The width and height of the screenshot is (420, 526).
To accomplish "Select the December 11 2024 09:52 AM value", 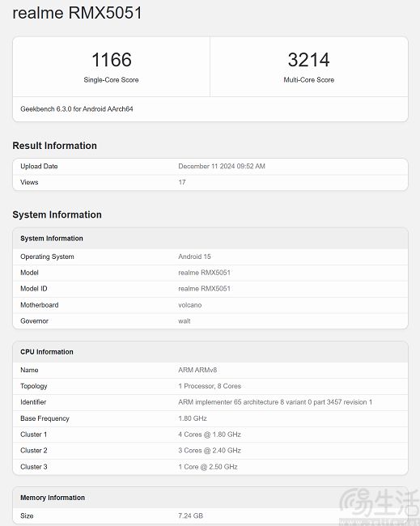I will point(222,167).
